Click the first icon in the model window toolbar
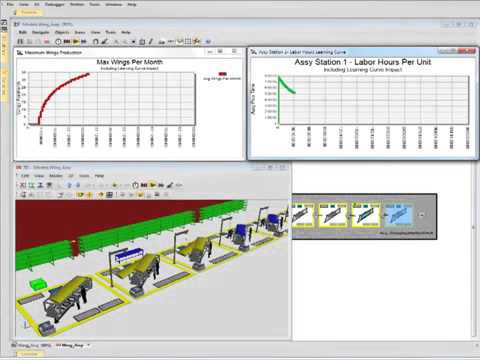This screenshot has width=480, height=360. (x=20, y=41)
